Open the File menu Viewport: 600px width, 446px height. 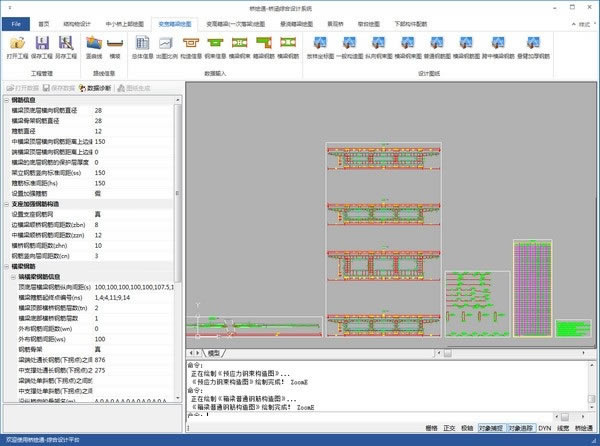[x=13, y=21]
